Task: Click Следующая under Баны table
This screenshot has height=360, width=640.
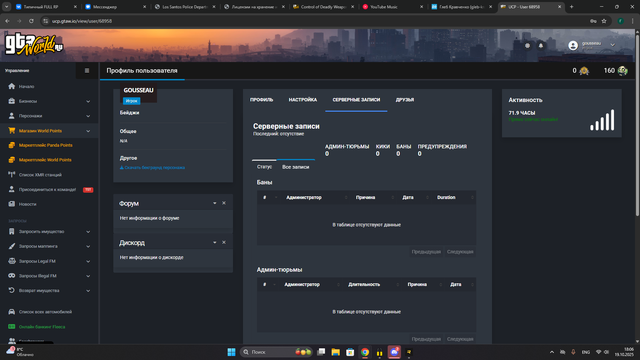Action: pyautogui.click(x=460, y=252)
